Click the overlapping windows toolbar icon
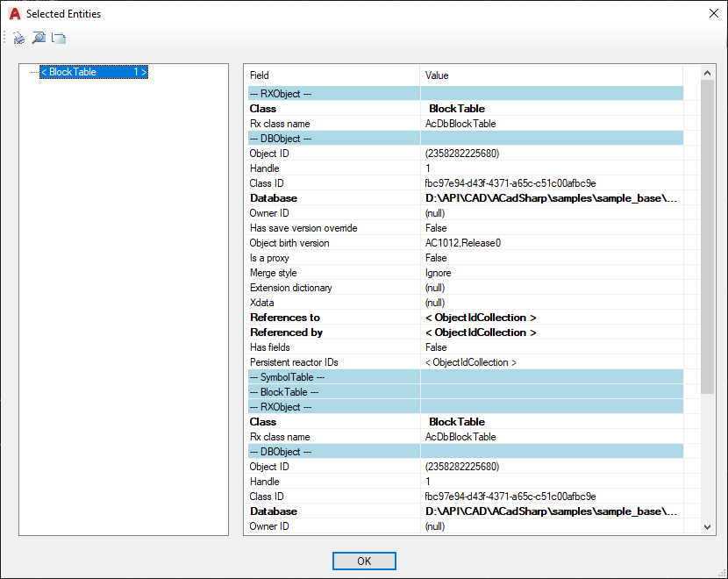Image resolution: width=728 pixels, height=579 pixels. click(59, 38)
